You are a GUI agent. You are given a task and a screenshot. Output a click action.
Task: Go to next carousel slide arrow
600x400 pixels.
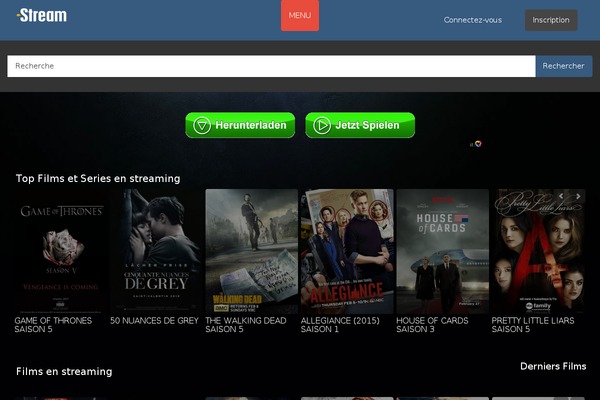[x=578, y=196]
